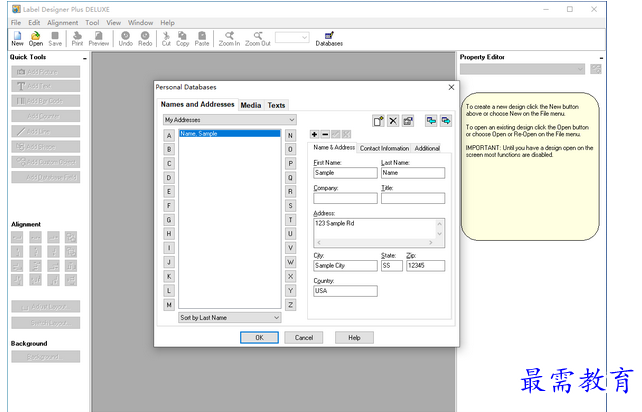Switch to the Media tab
This screenshot has width=642, height=412.
click(251, 105)
